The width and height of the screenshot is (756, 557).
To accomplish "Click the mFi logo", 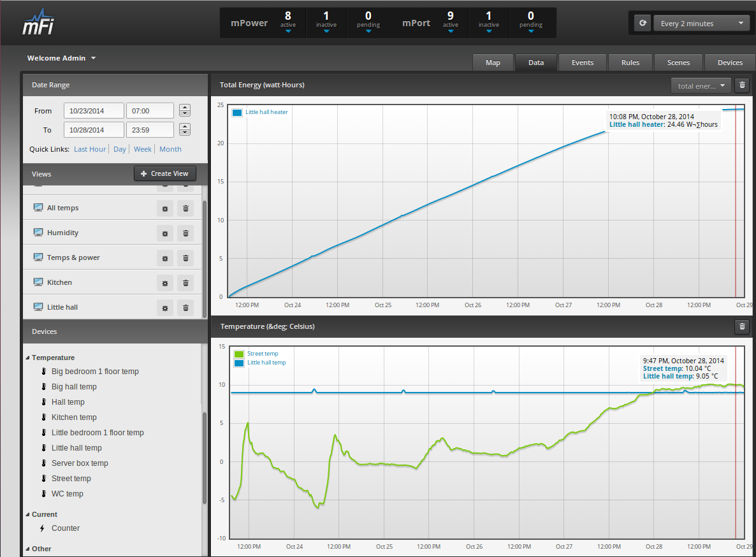I will pyautogui.click(x=38, y=22).
